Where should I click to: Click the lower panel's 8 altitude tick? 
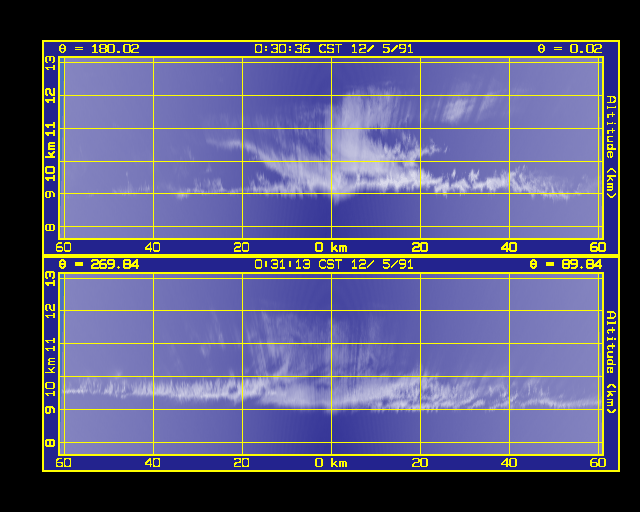pos(50,443)
